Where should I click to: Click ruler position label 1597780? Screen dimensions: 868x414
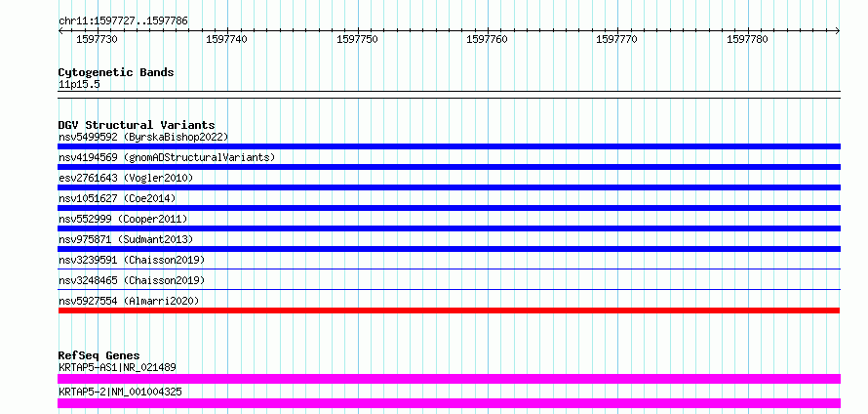[x=747, y=39]
